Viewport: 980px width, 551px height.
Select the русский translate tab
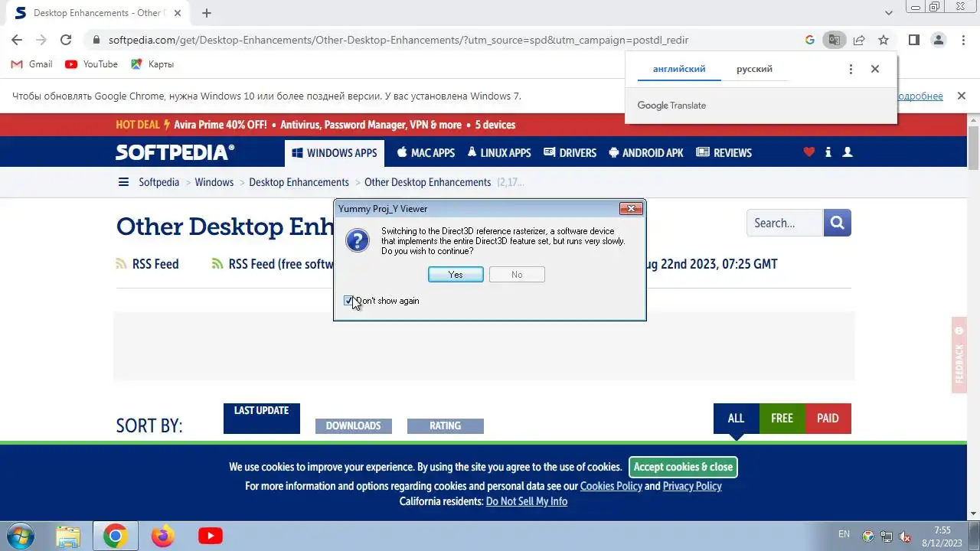pos(754,69)
